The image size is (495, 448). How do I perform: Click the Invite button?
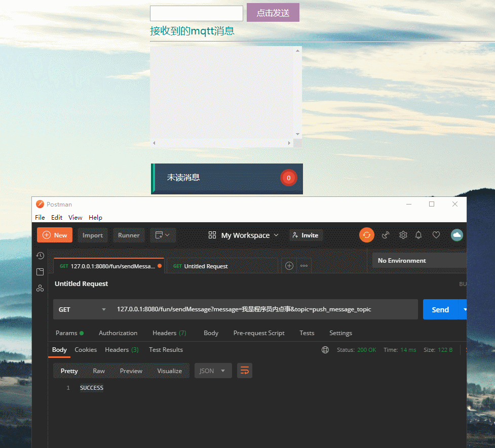306,235
